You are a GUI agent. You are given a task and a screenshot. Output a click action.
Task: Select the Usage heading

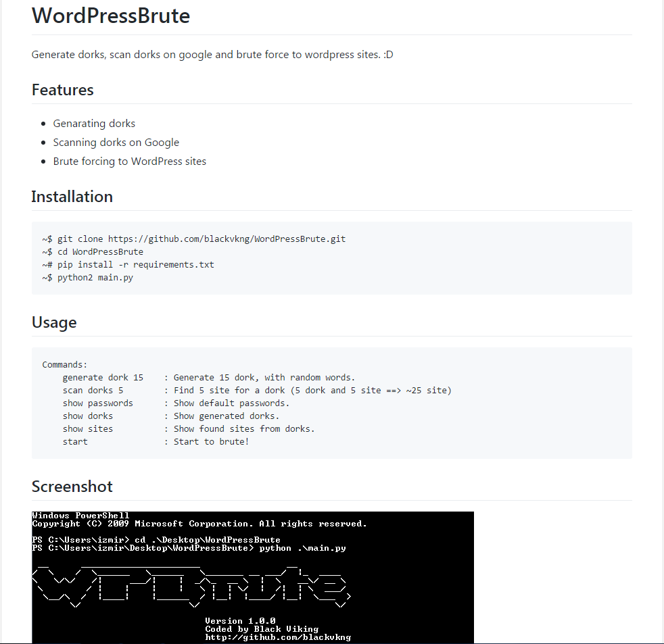54,322
